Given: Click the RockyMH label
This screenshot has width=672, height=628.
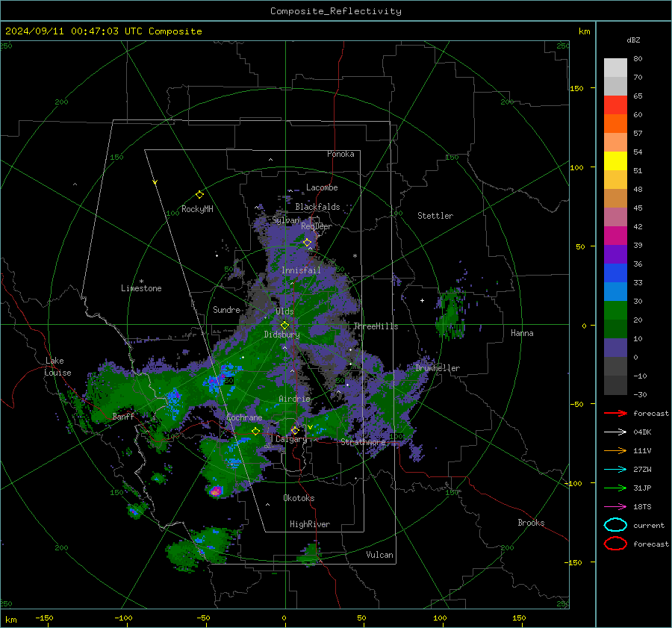Looking at the screenshot, I should (197, 209).
